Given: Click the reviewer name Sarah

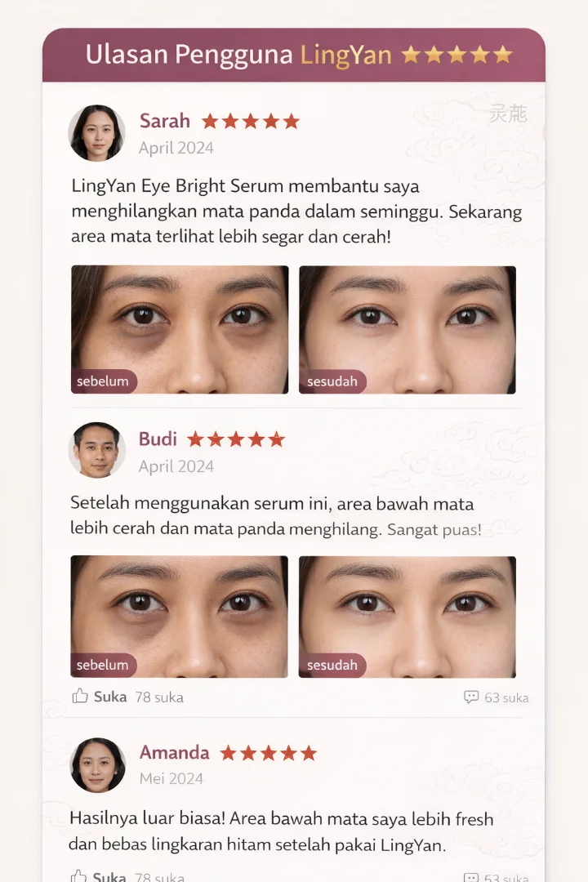Looking at the screenshot, I should [x=164, y=121].
